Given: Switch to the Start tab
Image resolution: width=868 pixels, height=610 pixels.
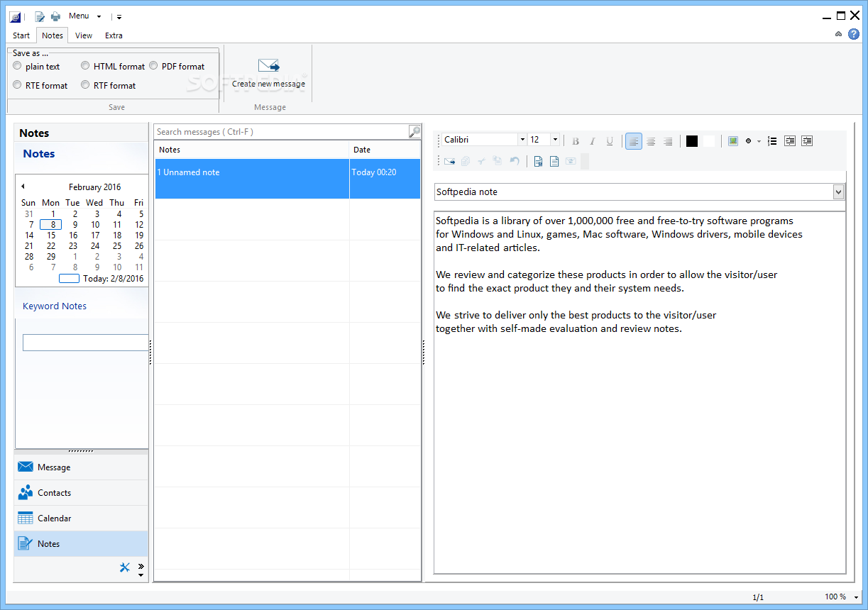Looking at the screenshot, I should pyautogui.click(x=21, y=35).
